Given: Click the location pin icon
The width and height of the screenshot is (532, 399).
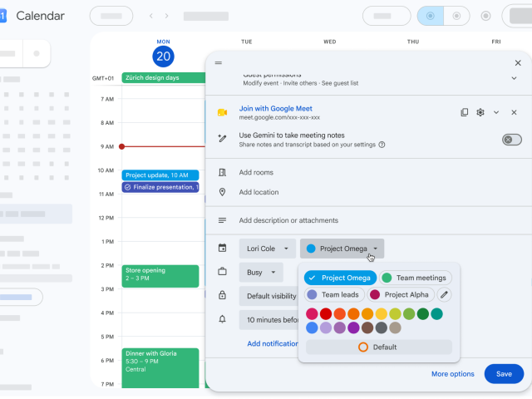Looking at the screenshot, I should 222,192.
